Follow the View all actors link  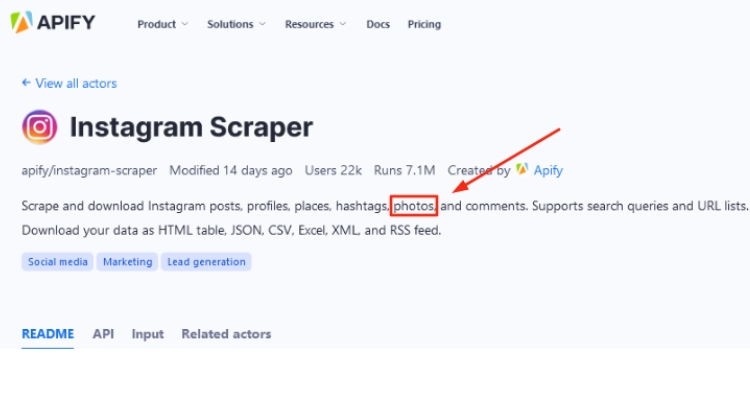(76, 83)
